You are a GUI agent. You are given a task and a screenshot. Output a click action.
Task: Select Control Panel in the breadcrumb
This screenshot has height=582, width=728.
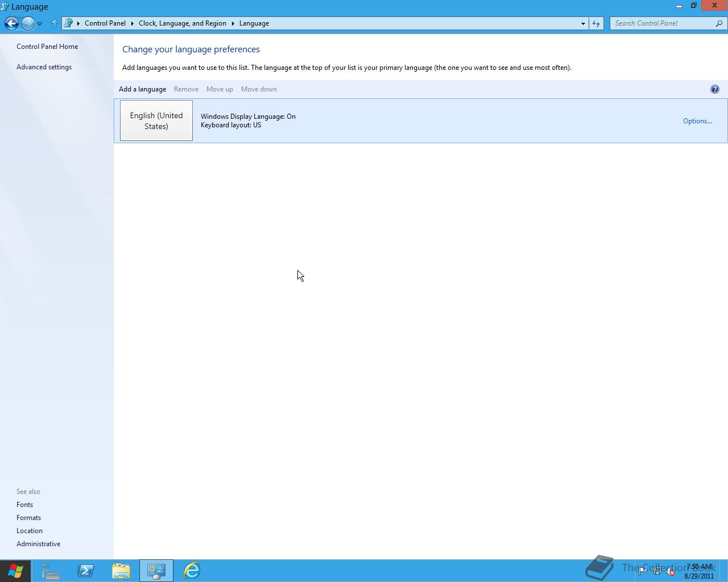105,23
